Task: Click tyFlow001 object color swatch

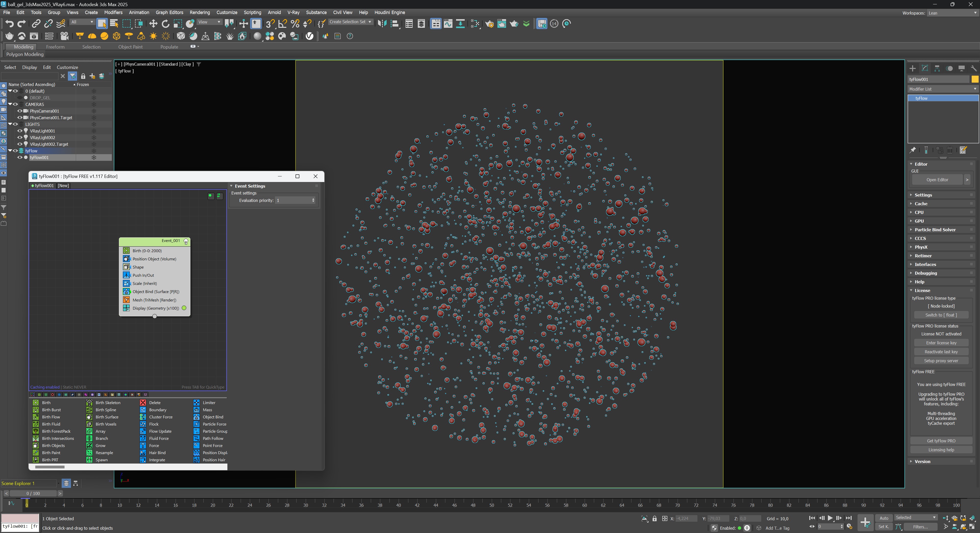Action: pyautogui.click(x=975, y=79)
